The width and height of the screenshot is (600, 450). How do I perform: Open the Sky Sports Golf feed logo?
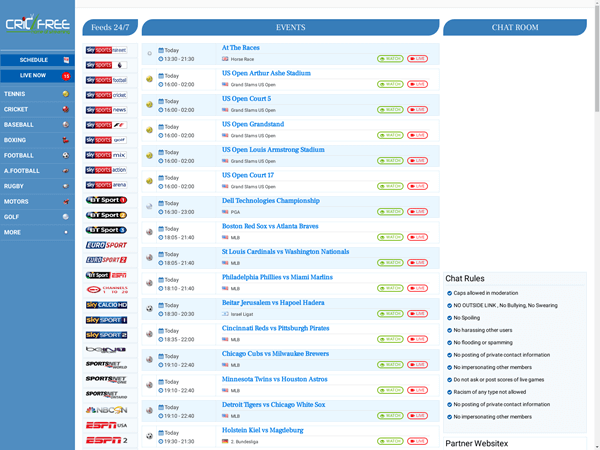click(x=106, y=140)
